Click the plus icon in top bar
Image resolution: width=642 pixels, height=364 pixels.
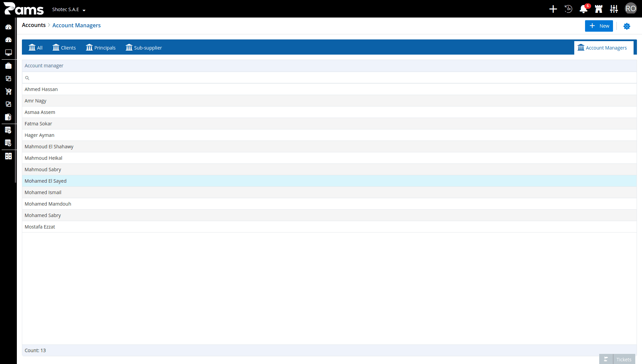pyautogui.click(x=553, y=9)
